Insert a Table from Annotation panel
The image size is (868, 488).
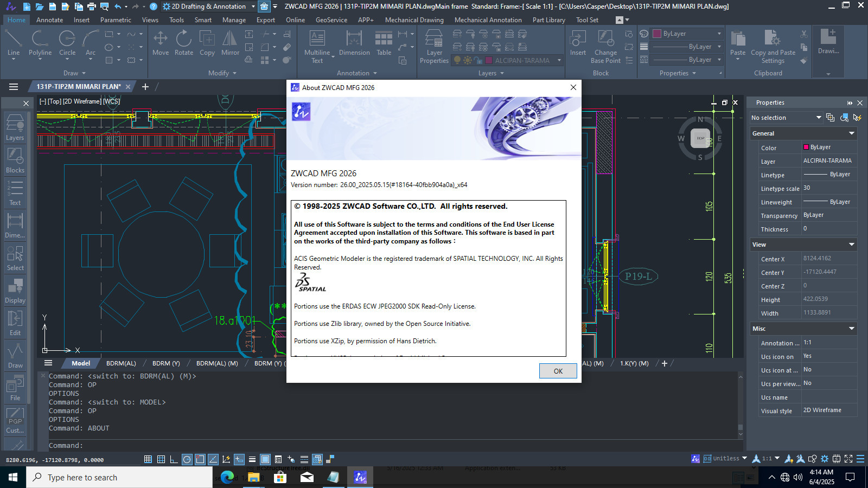tap(384, 43)
